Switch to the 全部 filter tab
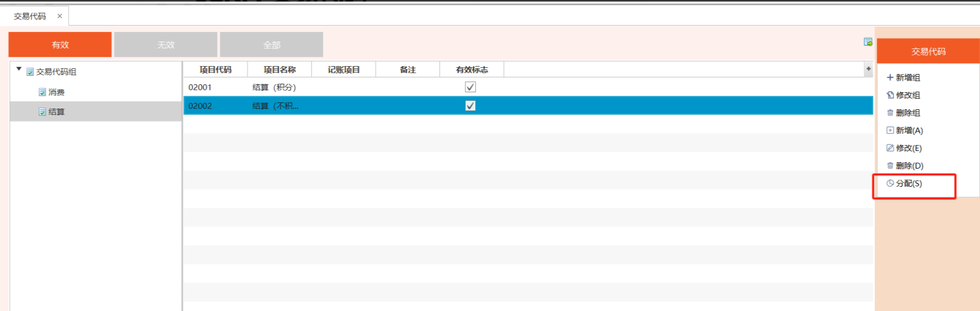Screen dimensions: 980x311 272,45
